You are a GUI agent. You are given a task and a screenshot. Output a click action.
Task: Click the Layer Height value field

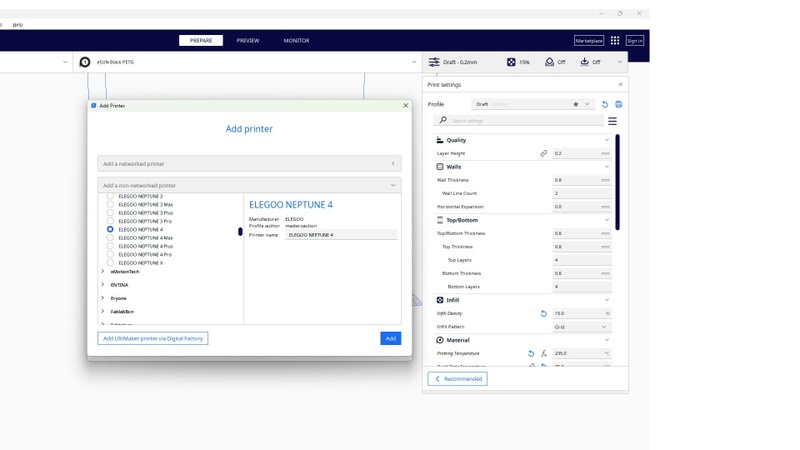pos(582,153)
